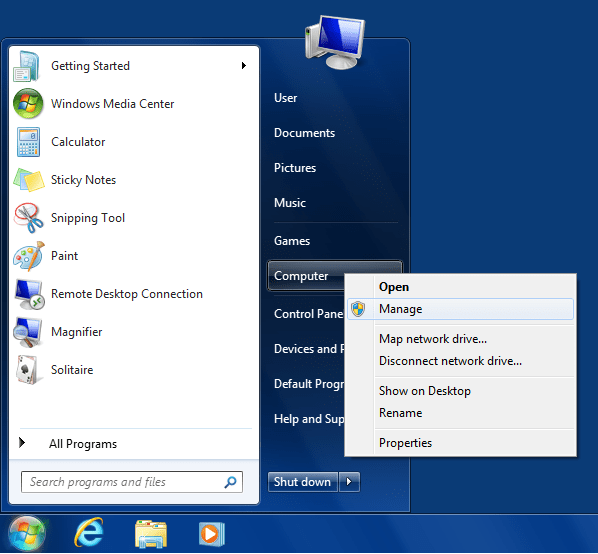Click the Solitaire label

click(72, 370)
